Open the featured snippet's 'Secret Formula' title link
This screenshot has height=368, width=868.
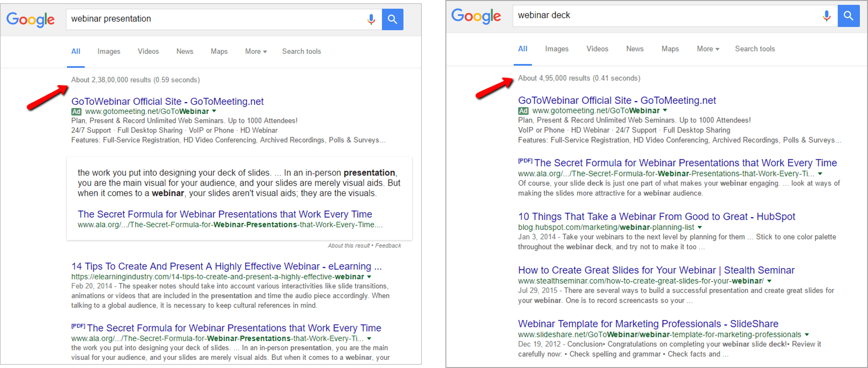tap(225, 214)
